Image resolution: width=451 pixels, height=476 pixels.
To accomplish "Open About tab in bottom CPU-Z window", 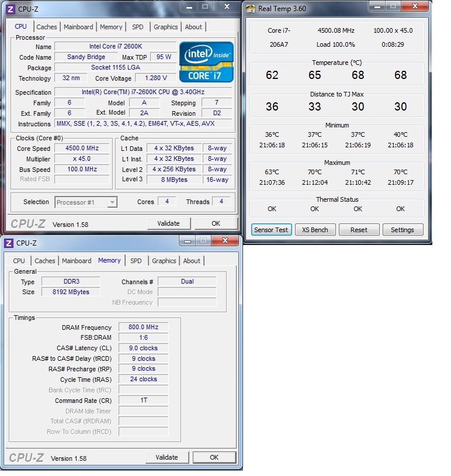I will tap(192, 261).
